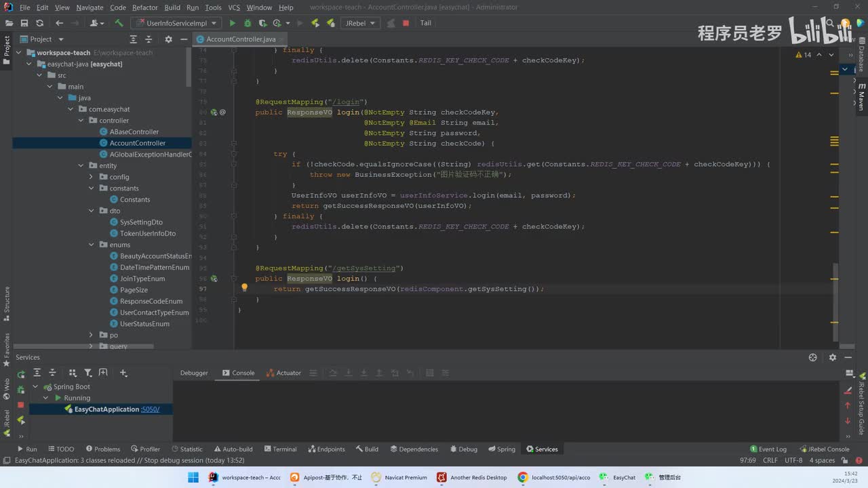Click the Save All disk icon

[24, 23]
